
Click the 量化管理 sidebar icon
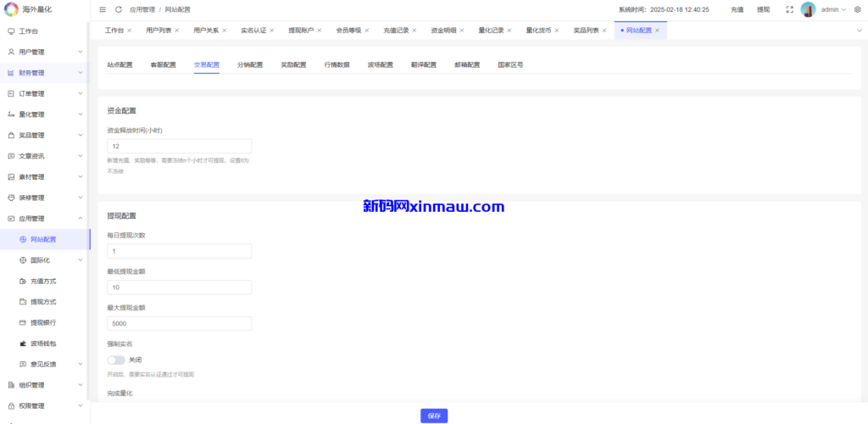tap(11, 114)
